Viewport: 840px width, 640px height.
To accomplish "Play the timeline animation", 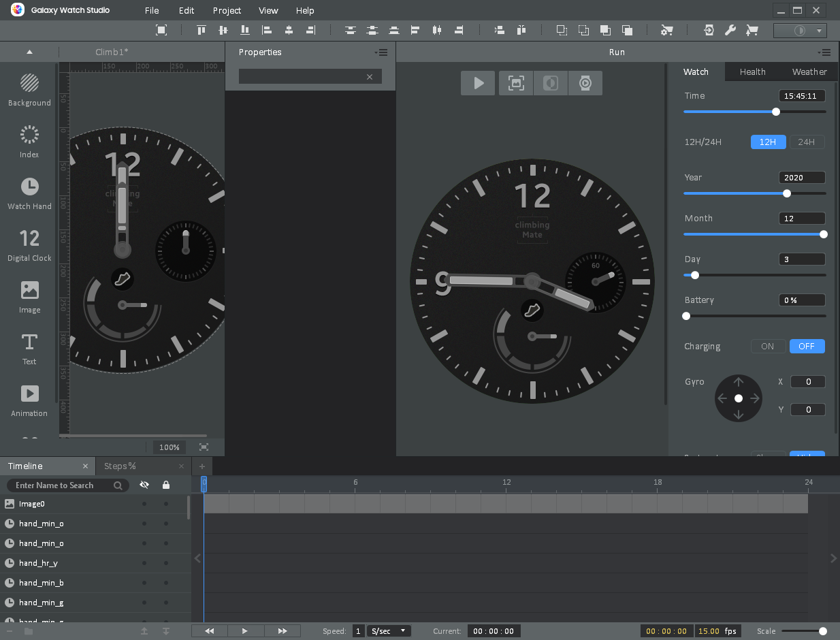I will 244,631.
